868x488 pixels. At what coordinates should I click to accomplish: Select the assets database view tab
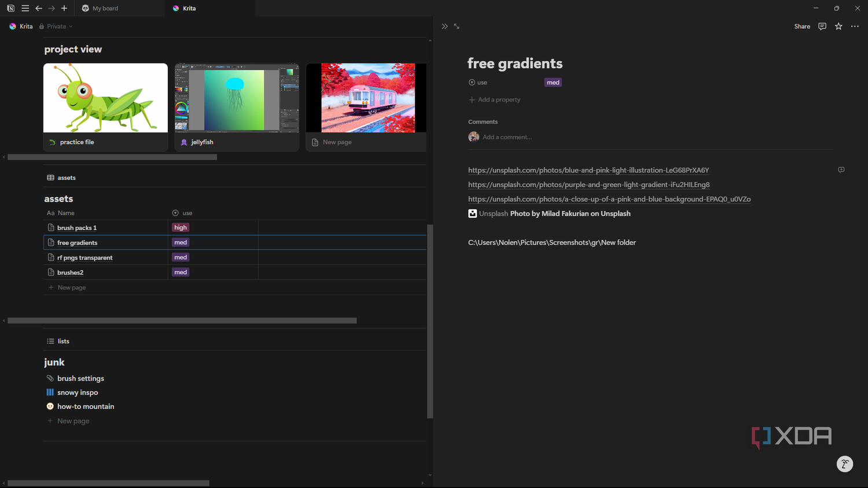click(61, 178)
